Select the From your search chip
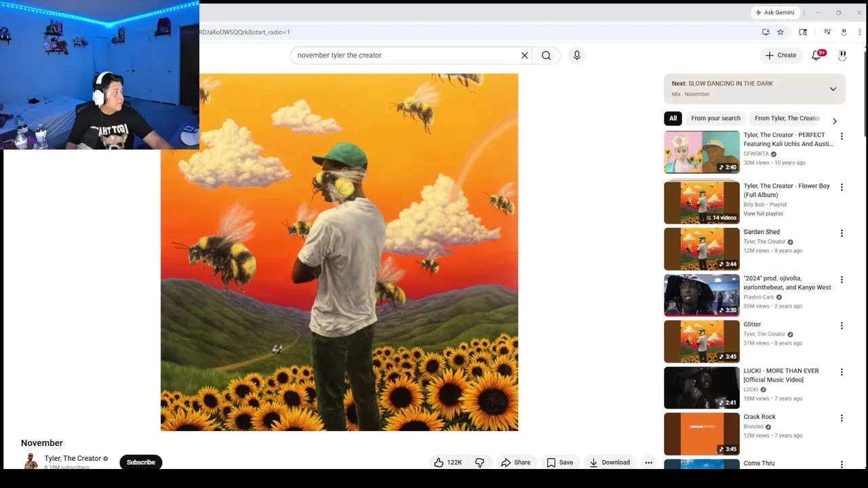 click(x=715, y=119)
